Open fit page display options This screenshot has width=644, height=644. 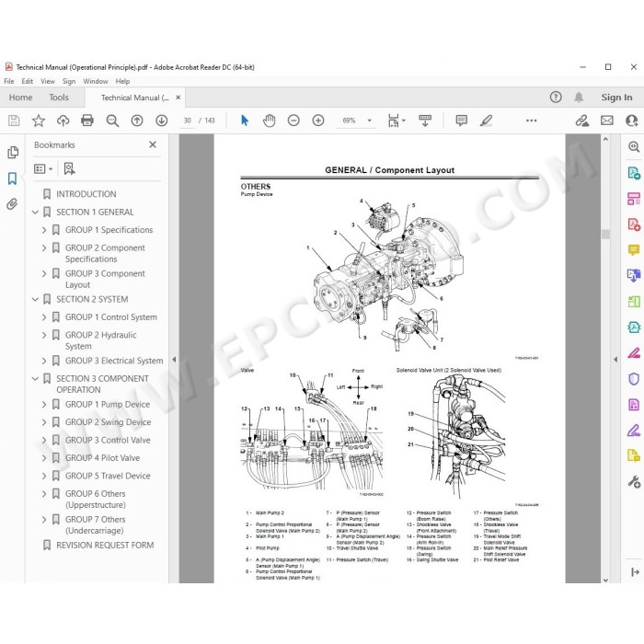397,121
